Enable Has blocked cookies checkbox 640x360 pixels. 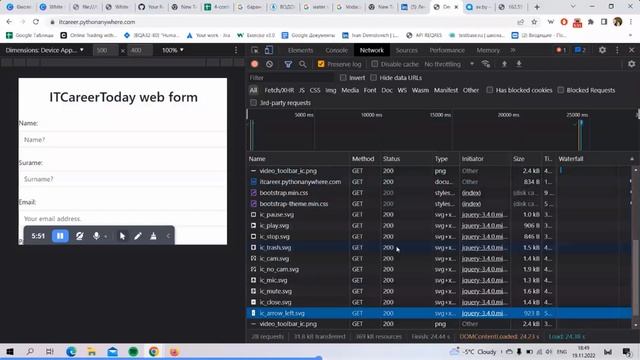click(x=489, y=90)
